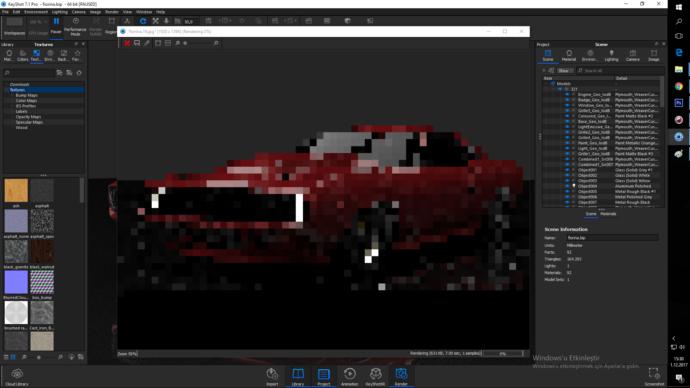
Task: Toggle visibility of Object001
Action: (567, 170)
